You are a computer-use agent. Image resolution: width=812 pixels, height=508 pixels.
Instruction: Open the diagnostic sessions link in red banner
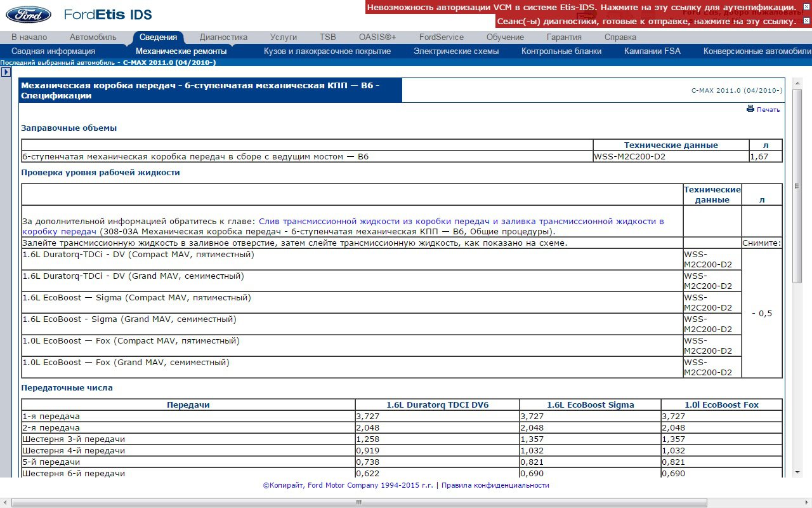(x=647, y=21)
